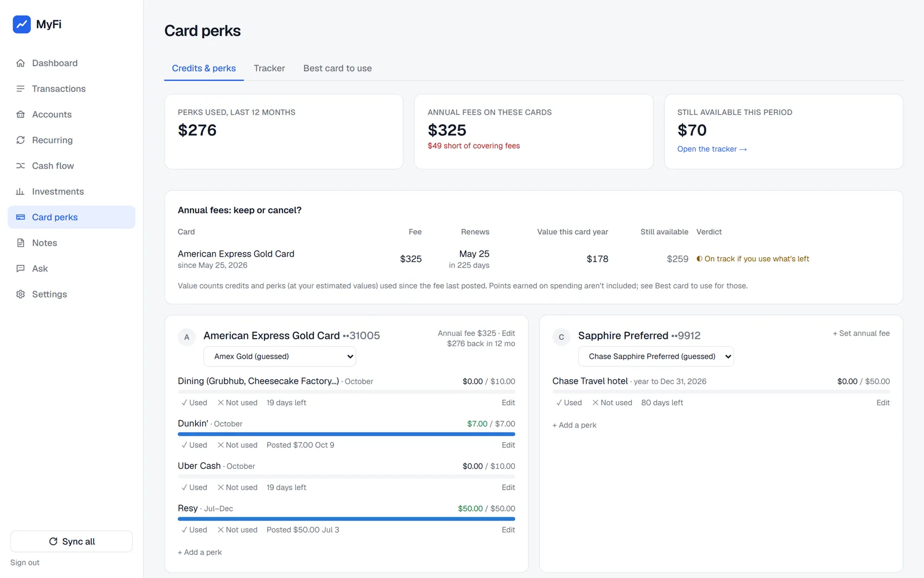924x578 pixels.
Task: Mark Dining credit as Not used
Action: [237, 403]
